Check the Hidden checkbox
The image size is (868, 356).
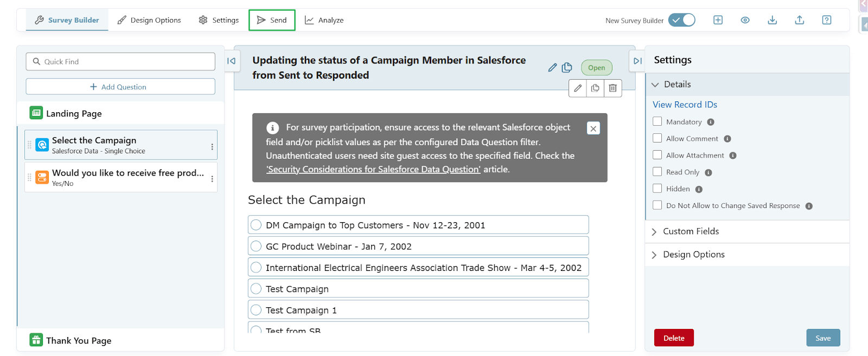pyautogui.click(x=658, y=189)
